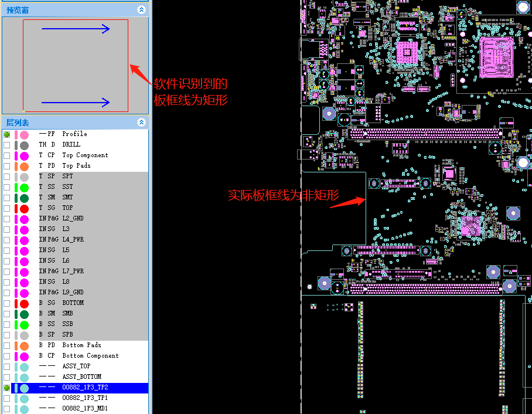Click the red circle of BOTTOM layer
This screenshot has width=532, height=414.
click(24, 304)
